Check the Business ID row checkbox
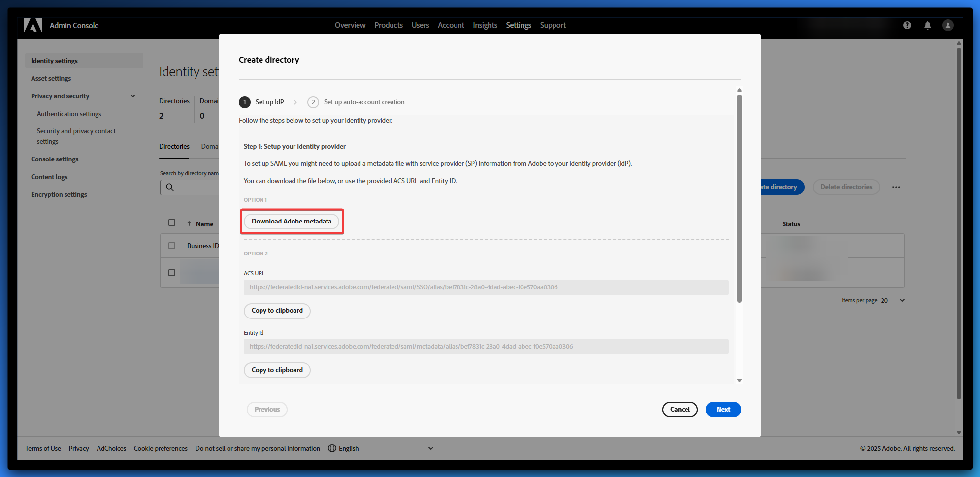The width and height of the screenshot is (980, 477). click(172, 246)
